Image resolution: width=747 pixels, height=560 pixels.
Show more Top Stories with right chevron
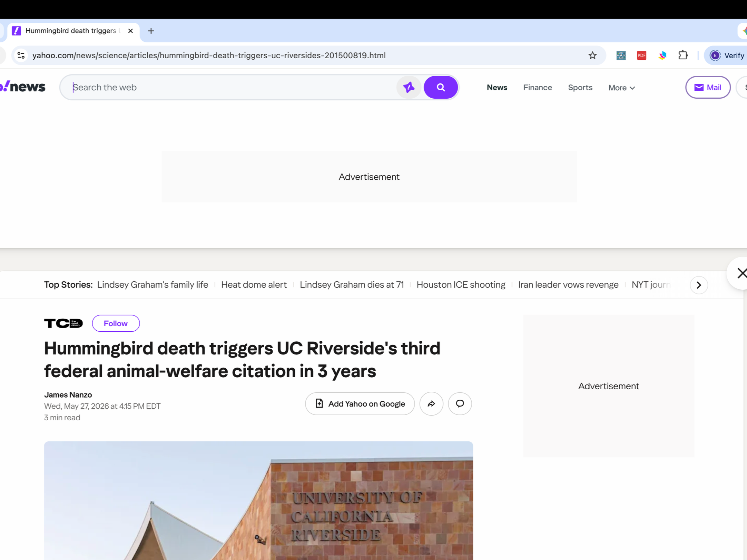(x=699, y=285)
